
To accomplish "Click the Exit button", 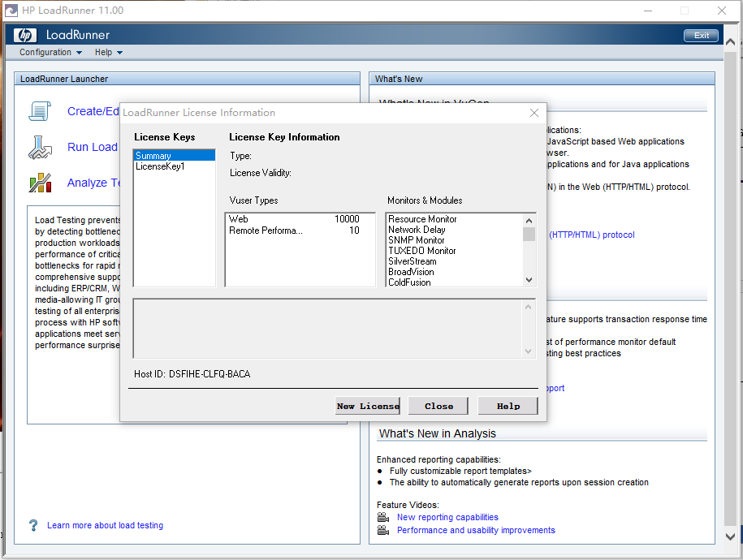I will 701,36.
